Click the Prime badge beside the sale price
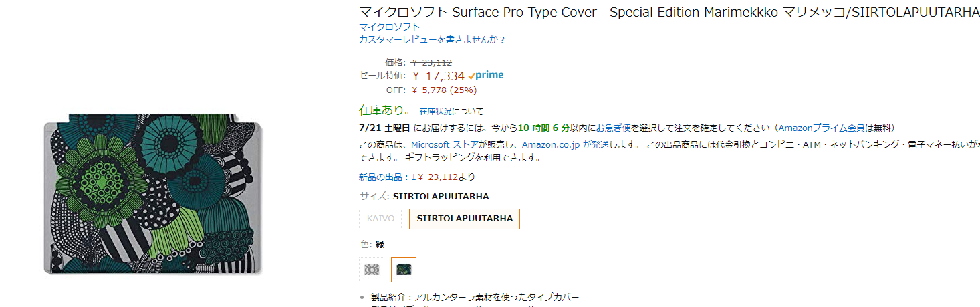This screenshot has width=980, height=307. click(486, 76)
